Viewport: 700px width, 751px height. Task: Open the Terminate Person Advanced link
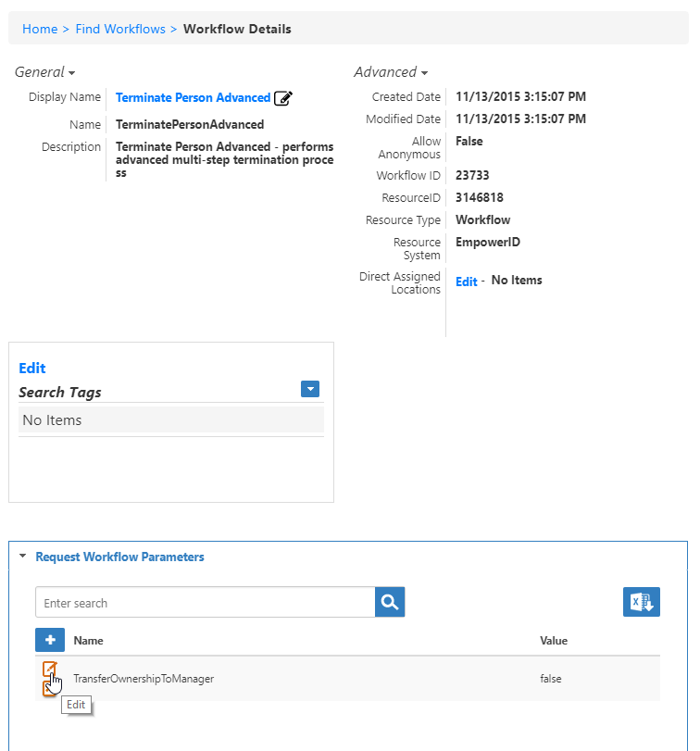coord(193,98)
